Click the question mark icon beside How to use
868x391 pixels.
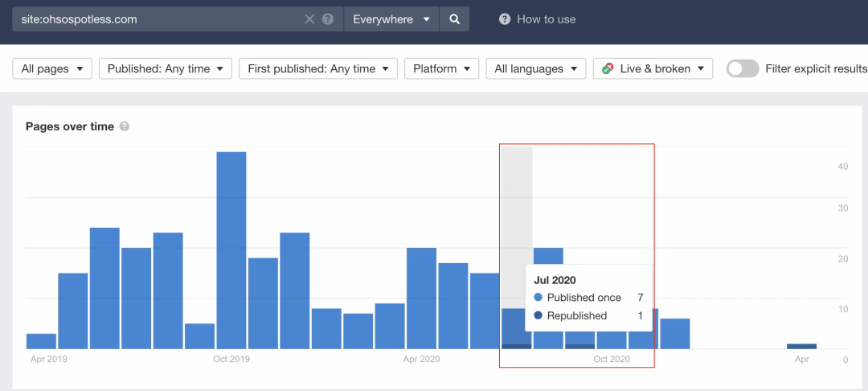504,19
